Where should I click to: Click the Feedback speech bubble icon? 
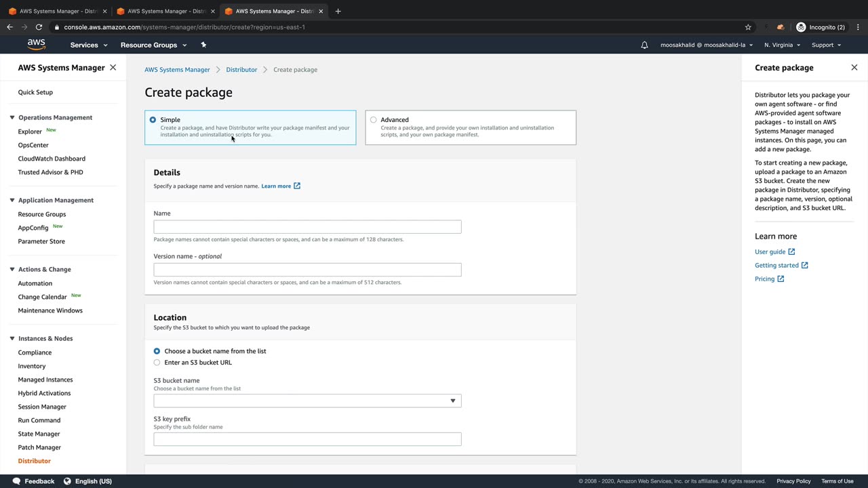coord(13,481)
